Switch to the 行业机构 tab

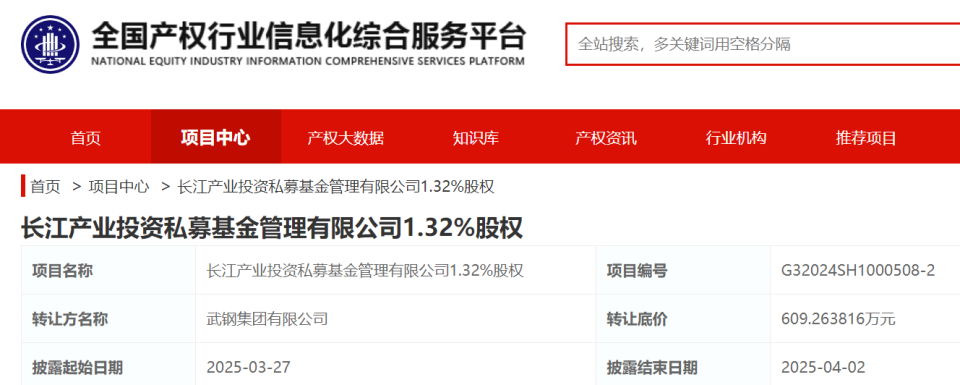[736, 138]
